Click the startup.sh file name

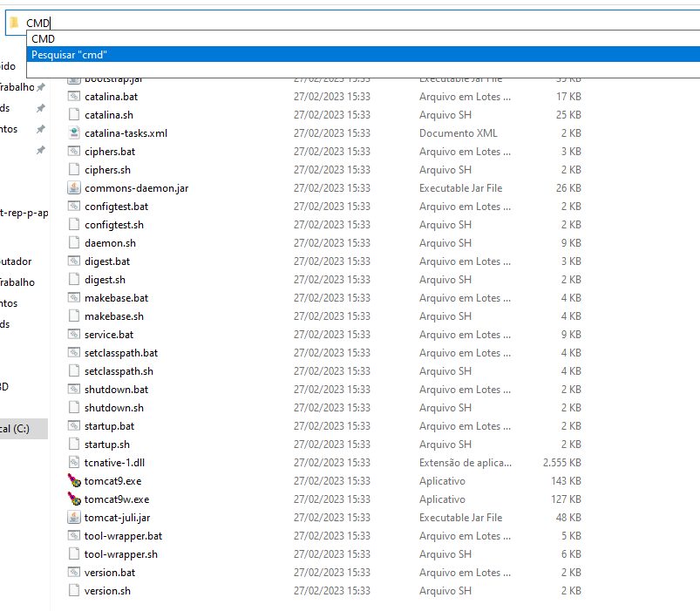pyautogui.click(x=107, y=445)
